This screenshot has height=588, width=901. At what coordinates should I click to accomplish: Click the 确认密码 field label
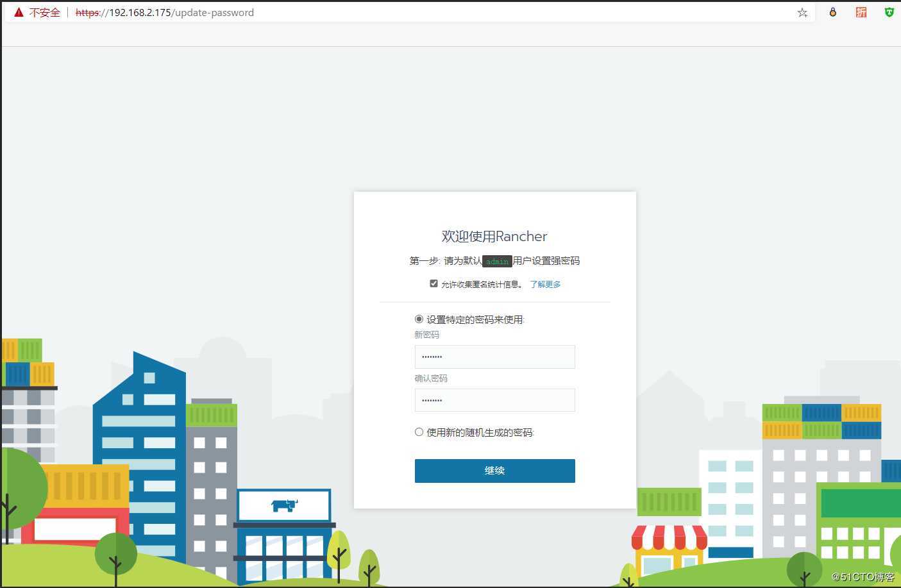[x=431, y=378]
